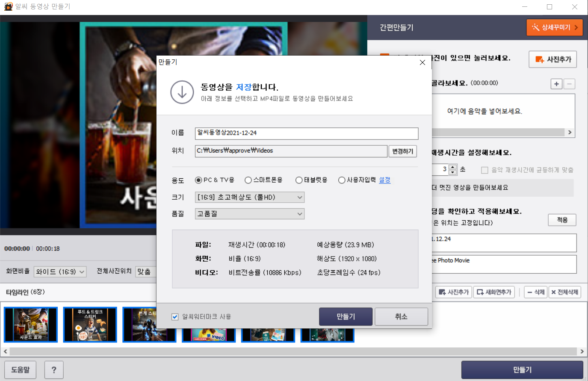
Task: Uncheck 알씨워터마크 사용 checkbox
Action: coord(175,317)
